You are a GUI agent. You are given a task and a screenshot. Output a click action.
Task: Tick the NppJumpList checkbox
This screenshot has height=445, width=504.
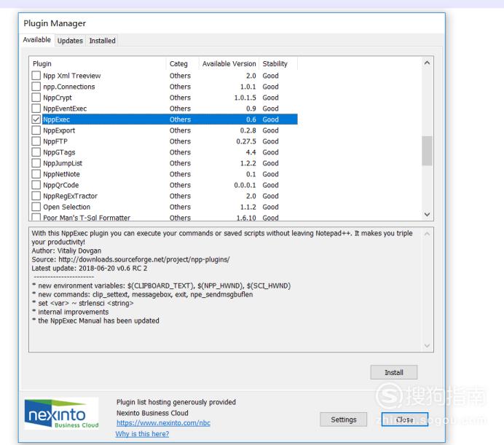[36, 163]
